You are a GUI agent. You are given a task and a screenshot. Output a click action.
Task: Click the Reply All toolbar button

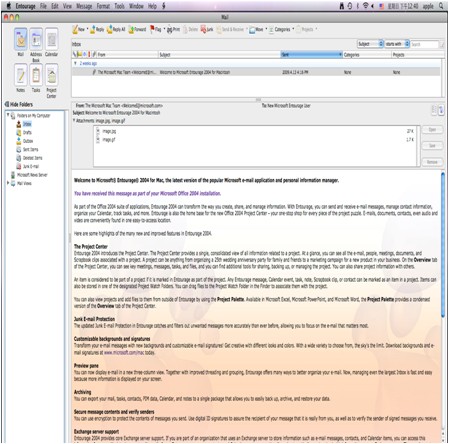[116, 29]
